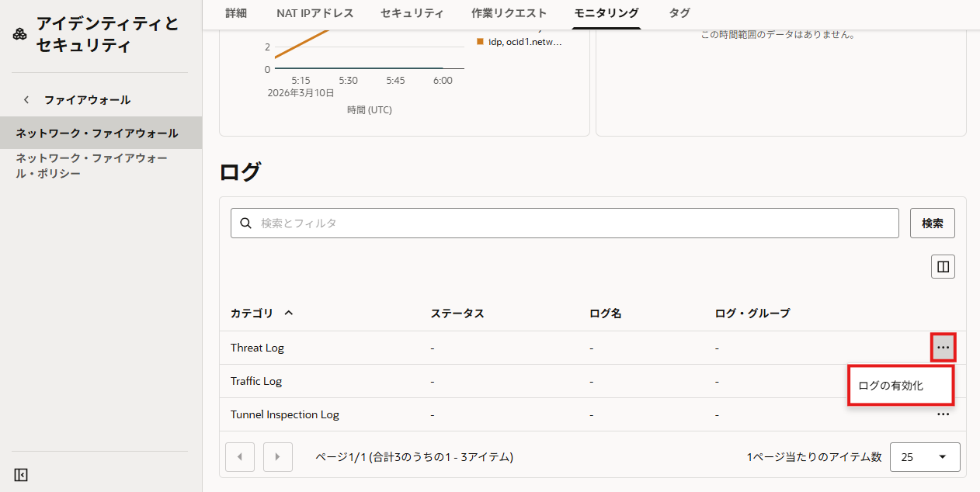Toggle the カテゴリ column sort order
This screenshot has height=492, width=980.
point(289,312)
